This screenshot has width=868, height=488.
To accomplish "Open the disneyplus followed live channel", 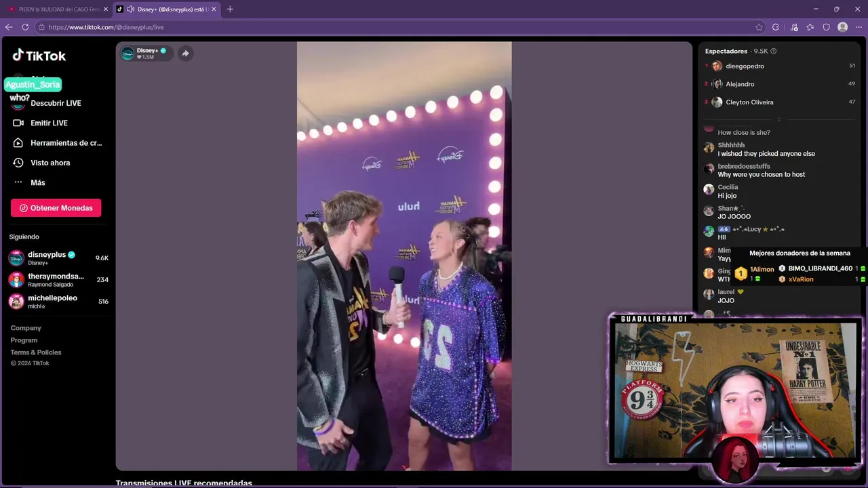I will click(58, 258).
